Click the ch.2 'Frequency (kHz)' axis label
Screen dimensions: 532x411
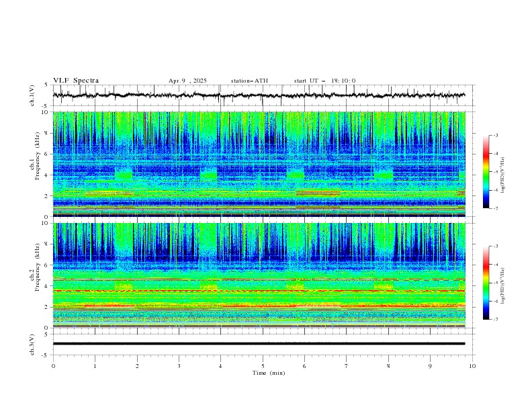[38, 267]
